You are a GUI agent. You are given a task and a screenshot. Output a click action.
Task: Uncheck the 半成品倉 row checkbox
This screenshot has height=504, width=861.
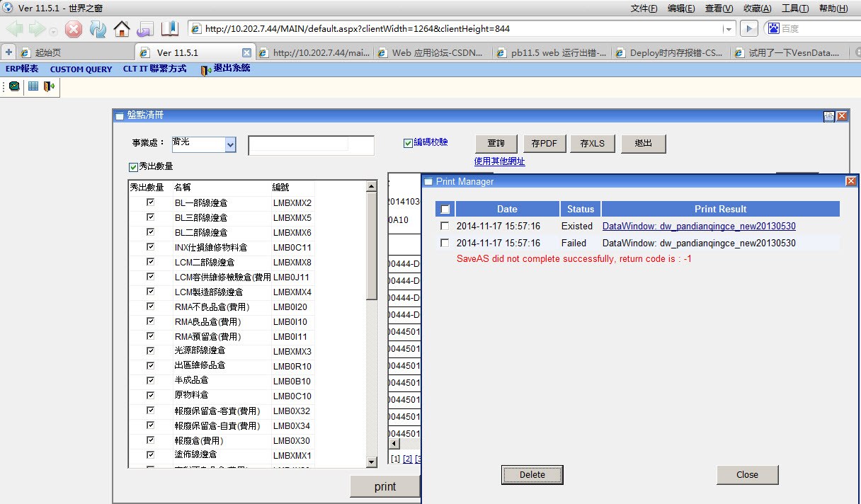click(150, 381)
